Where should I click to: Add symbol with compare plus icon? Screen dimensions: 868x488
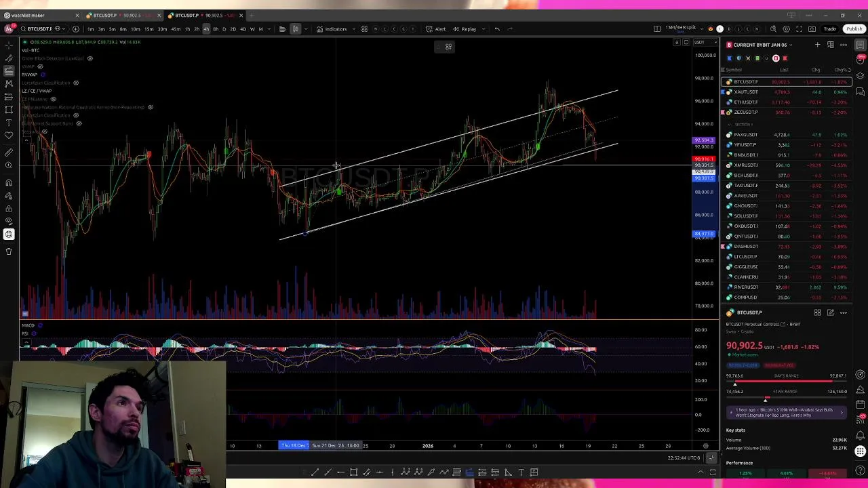coord(75,29)
